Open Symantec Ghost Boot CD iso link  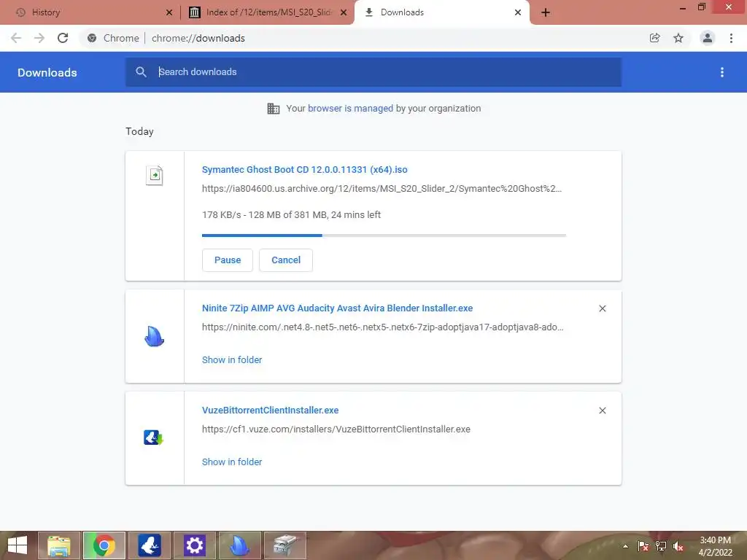304,169
